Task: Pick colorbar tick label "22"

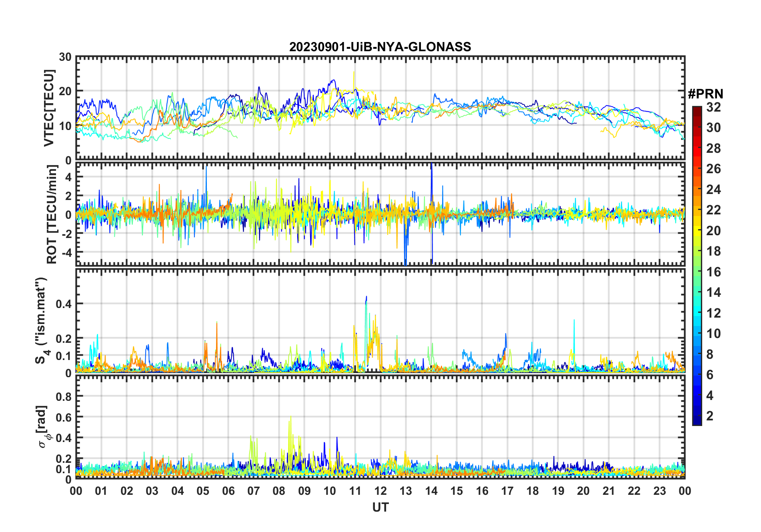Action: pos(713,210)
